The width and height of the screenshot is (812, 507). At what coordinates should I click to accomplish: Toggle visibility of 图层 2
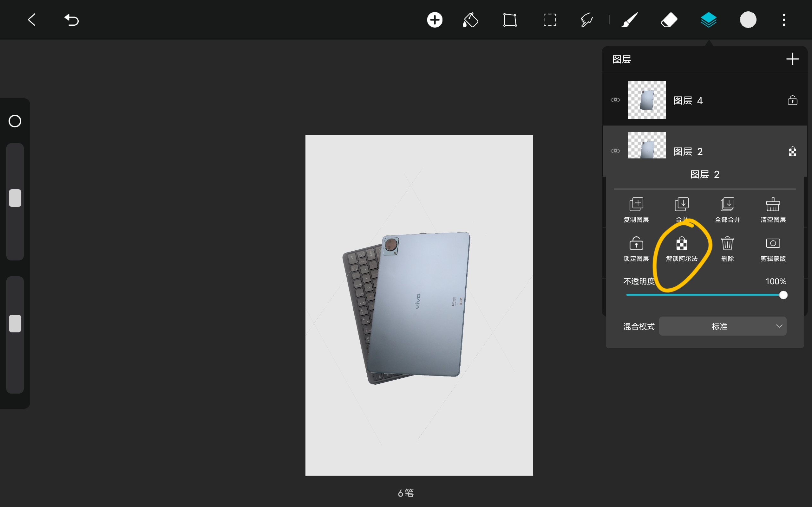[x=615, y=151]
